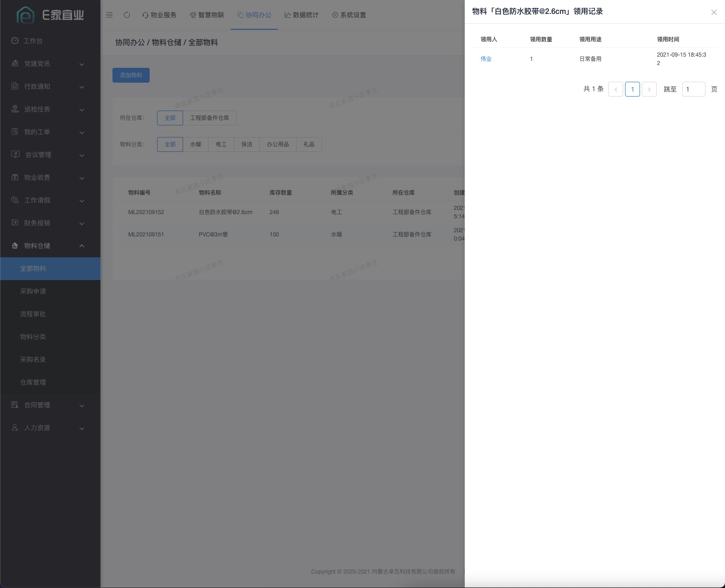Screen dimensions: 725x588
Task: Click the collapse menu icon near top left
Action: tap(109, 14)
